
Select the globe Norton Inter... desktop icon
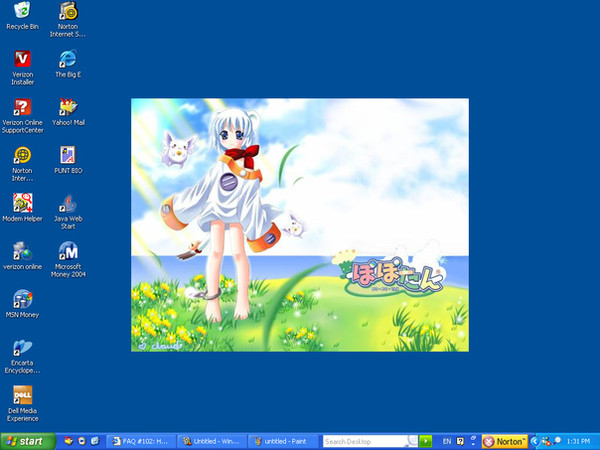(22, 164)
